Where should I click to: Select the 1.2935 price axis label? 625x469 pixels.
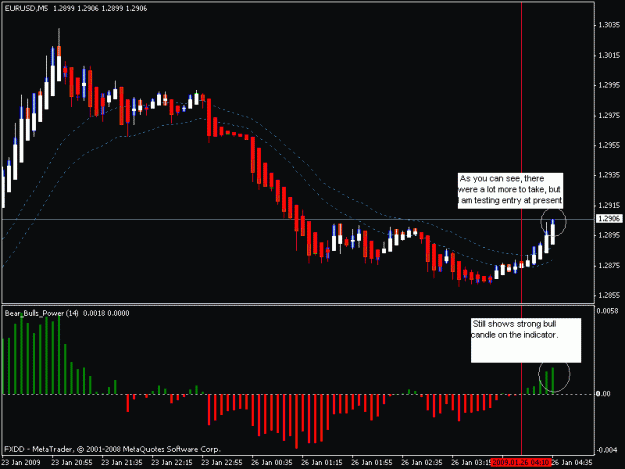[609, 175]
